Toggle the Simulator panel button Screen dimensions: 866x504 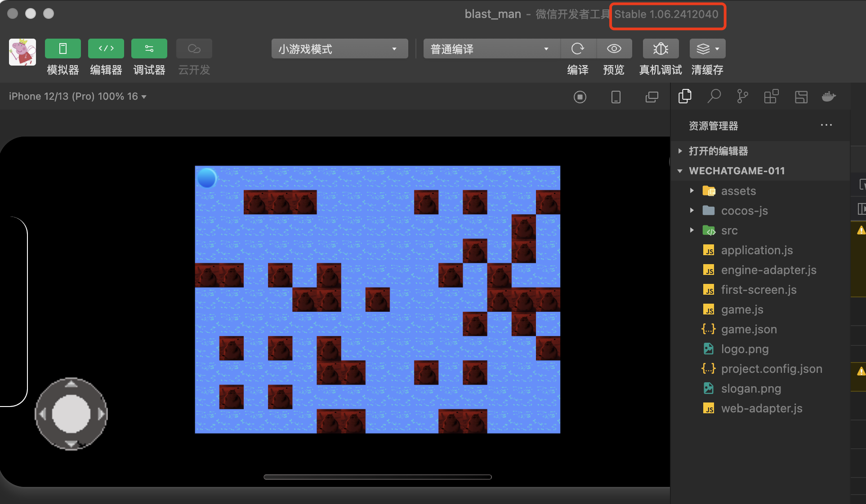click(62, 49)
